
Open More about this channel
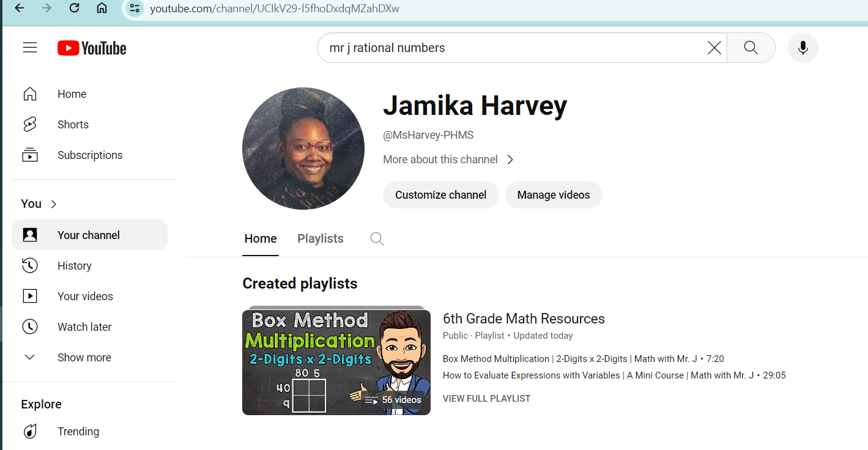pyautogui.click(x=448, y=160)
